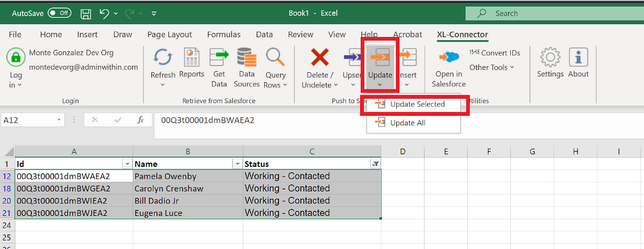Open the Name column filter dropdown
This screenshot has height=249, width=644.
[238, 164]
